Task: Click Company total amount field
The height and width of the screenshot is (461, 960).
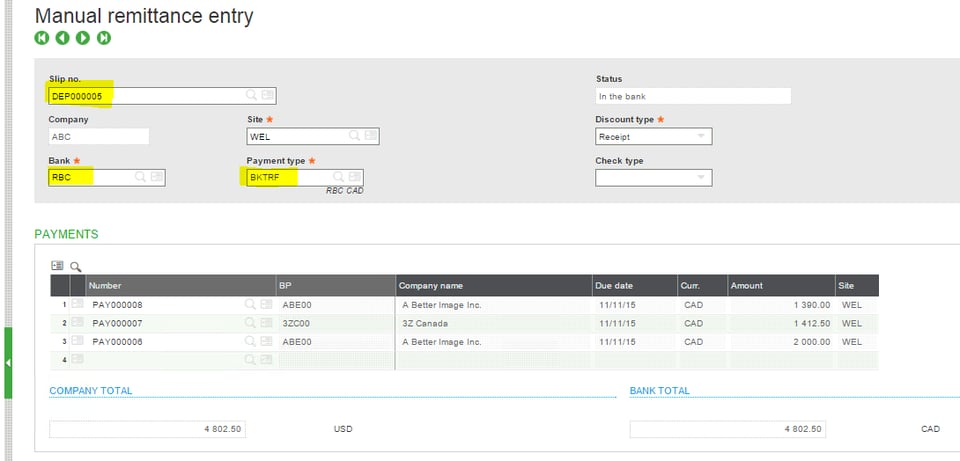Action: click(x=148, y=429)
